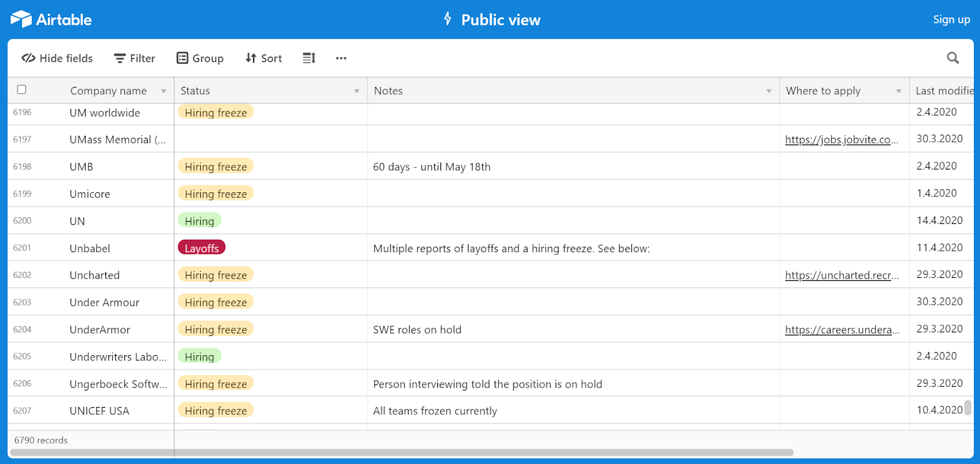Open the Sort menu
The height and width of the screenshot is (464, 980).
point(263,58)
